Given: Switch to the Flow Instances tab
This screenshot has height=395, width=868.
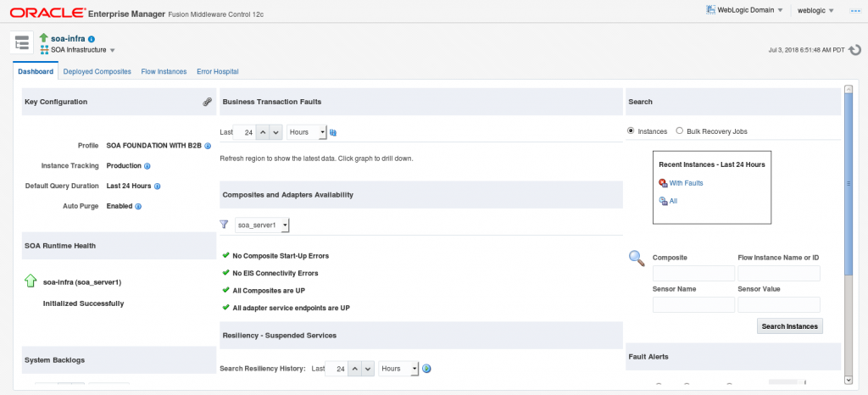Looking at the screenshot, I should (x=164, y=71).
